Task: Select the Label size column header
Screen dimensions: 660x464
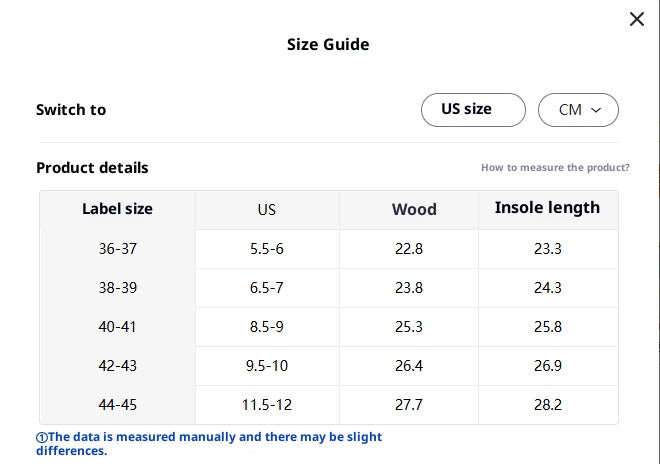Action: pos(117,209)
